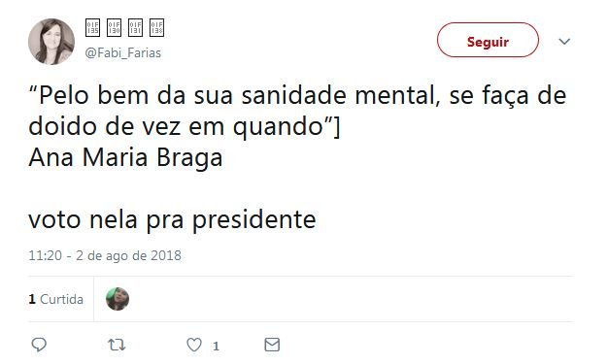Click the like count number beside heart
607x364 pixels.
click(x=216, y=346)
